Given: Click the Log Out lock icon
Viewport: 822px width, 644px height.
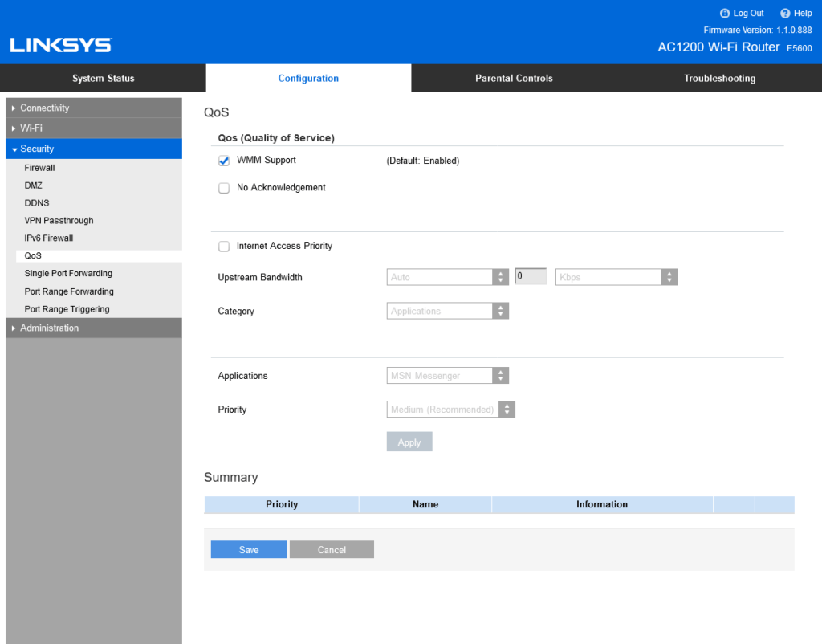Looking at the screenshot, I should pos(725,14).
